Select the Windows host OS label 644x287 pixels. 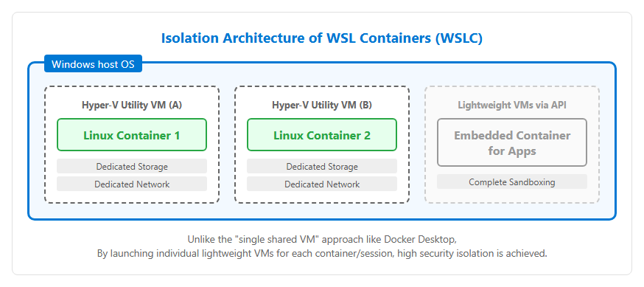94,63
